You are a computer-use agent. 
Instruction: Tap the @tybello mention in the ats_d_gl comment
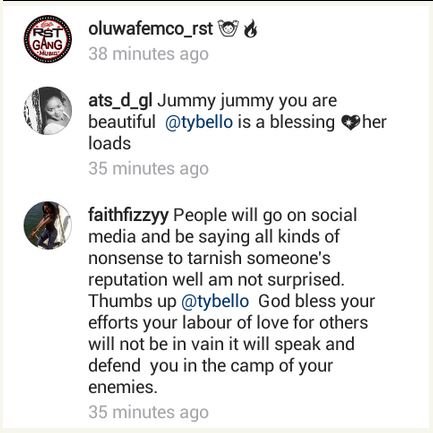point(199,122)
